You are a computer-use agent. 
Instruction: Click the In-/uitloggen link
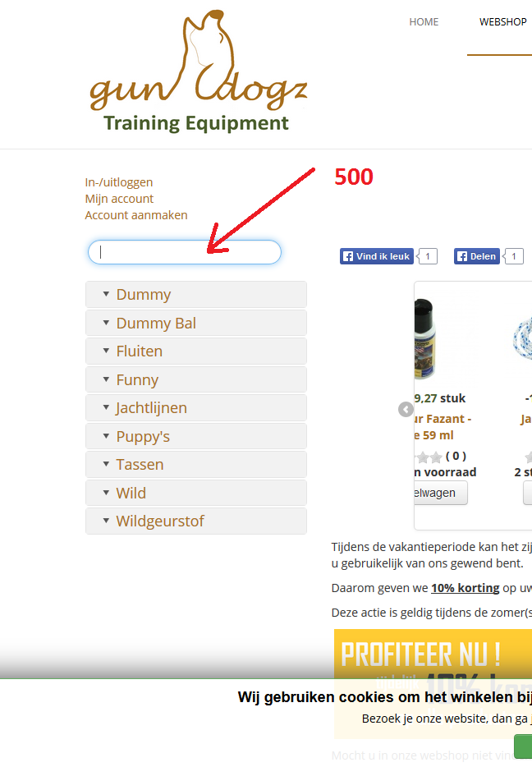(x=119, y=182)
